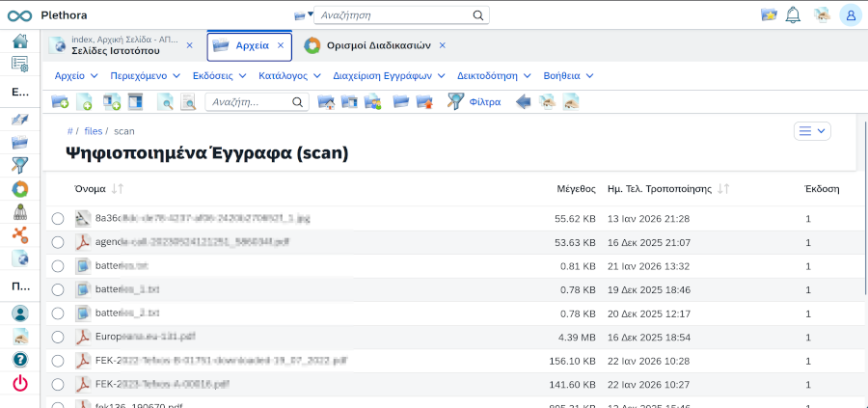868x408 pixels.
Task: Open the notifications bell icon
Action: 794,14
